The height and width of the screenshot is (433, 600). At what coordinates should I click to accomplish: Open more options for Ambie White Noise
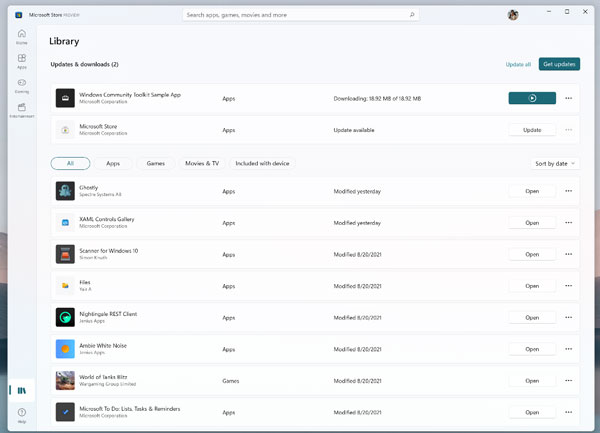click(x=569, y=349)
